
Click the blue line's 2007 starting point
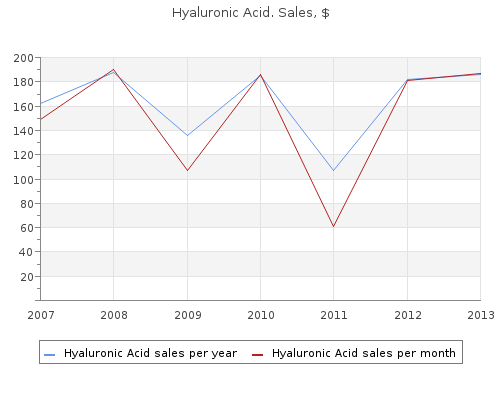(x=41, y=103)
